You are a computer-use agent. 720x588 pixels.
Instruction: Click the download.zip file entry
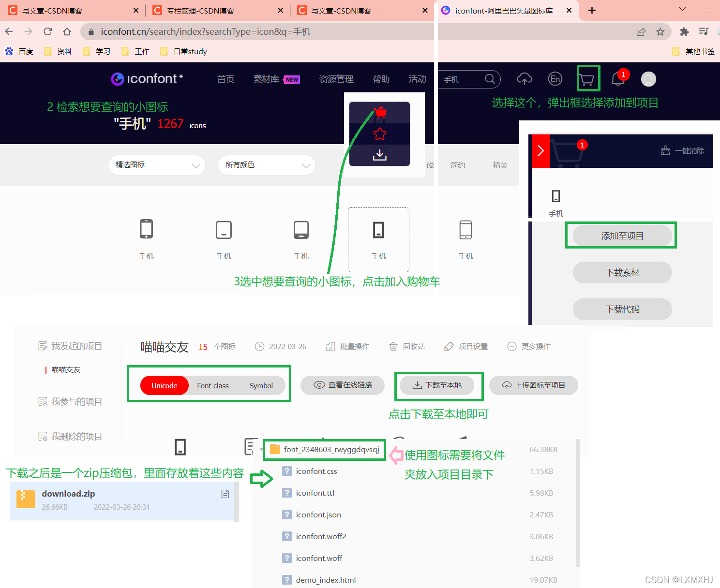pos(122,500)
